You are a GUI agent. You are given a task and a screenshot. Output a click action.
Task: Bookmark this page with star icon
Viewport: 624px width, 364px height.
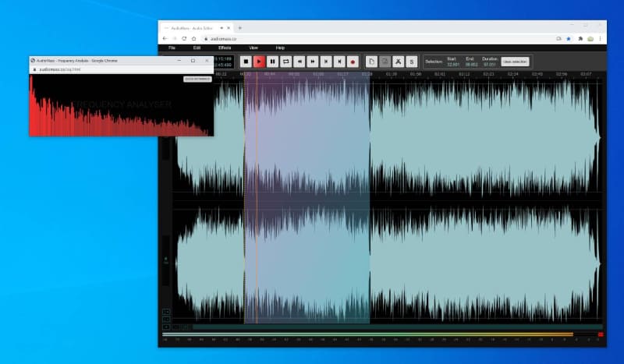click(x=569, y=39)
